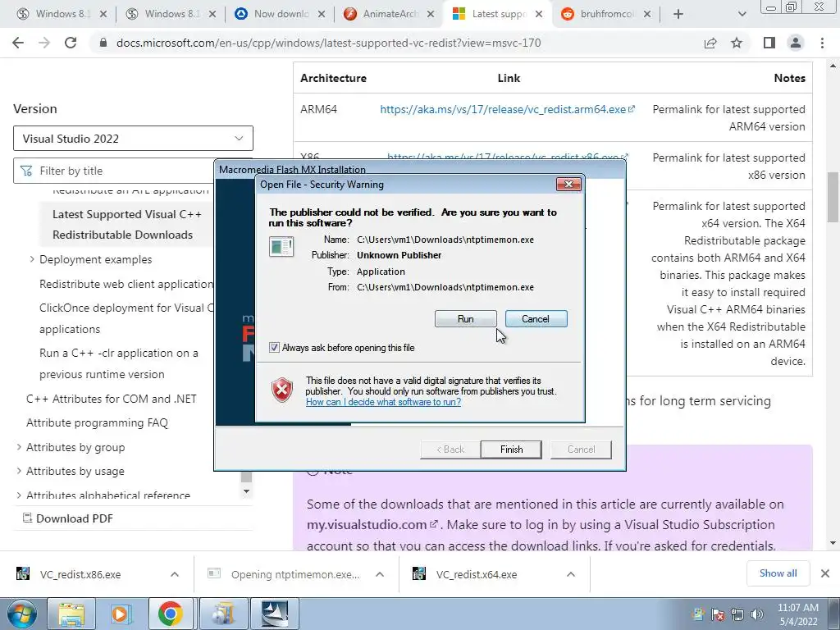Click the sidebar tree scroll down arrow
The image size is (840, 630).
(246, 491)
